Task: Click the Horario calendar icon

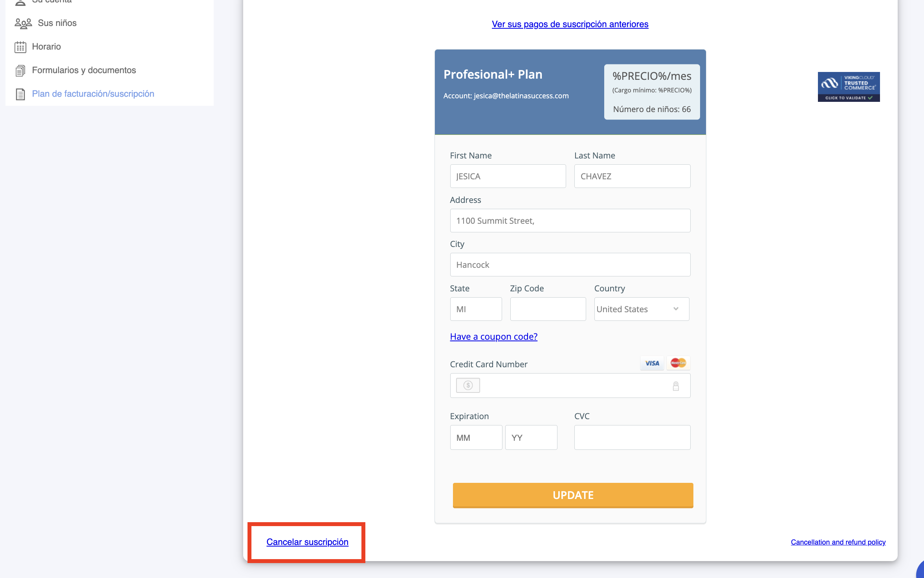Action: (20, 47)
